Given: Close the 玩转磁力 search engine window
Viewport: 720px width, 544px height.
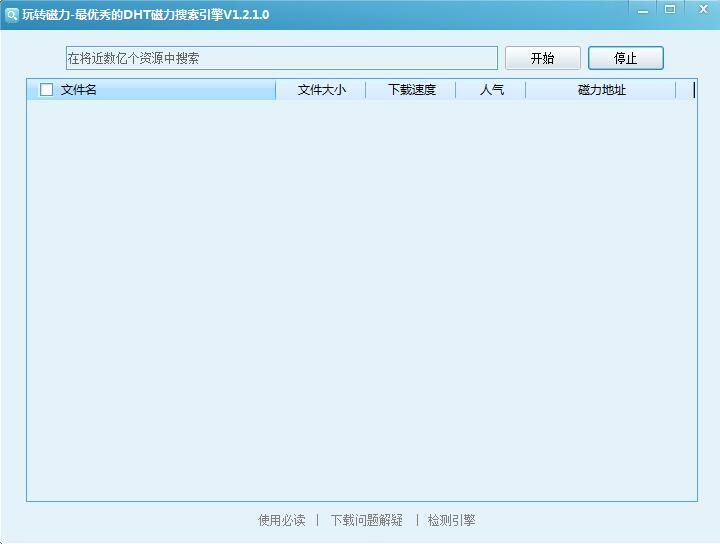Looking at the screenshot, I should click(x=703, y=10).
